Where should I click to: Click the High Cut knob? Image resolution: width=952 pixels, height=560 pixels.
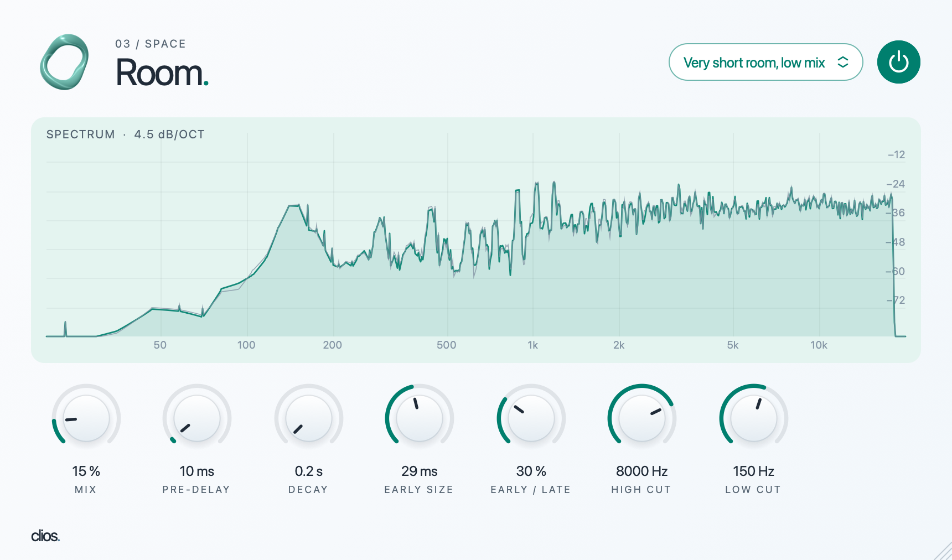click(x=642, y=418)
